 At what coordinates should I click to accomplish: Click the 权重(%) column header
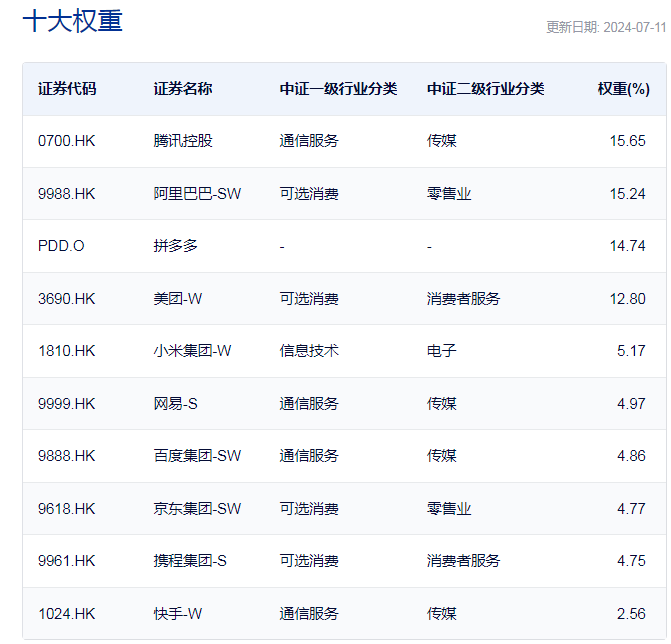[x=623, y=89]
